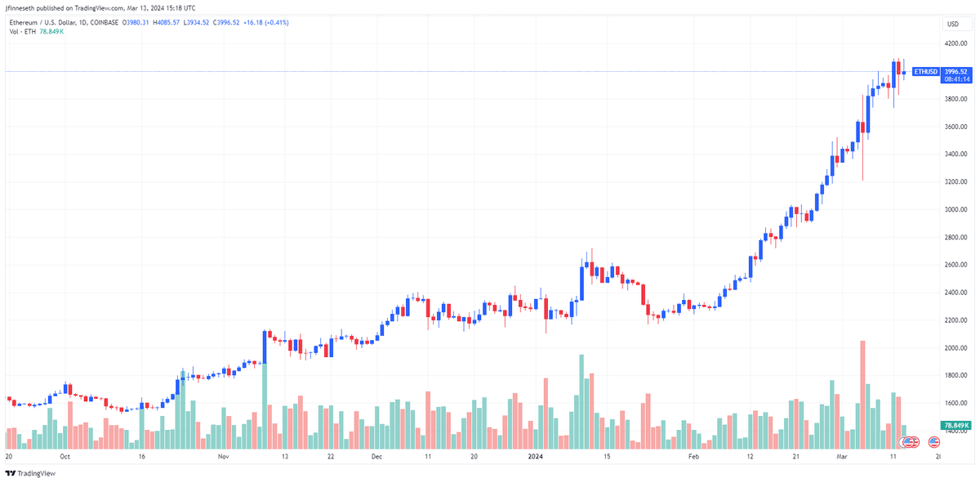Click the 3000.00 level on price scale

click(956, 209)
